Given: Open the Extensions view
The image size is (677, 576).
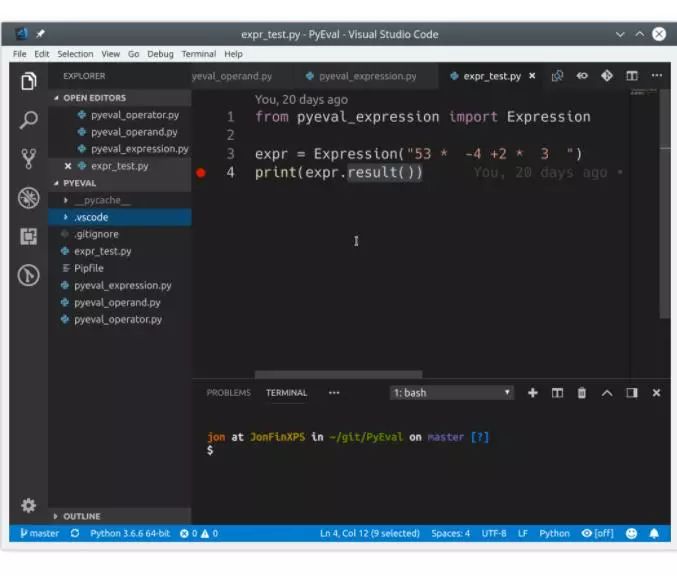Looking at the screenshot, I should click(28, 237).
